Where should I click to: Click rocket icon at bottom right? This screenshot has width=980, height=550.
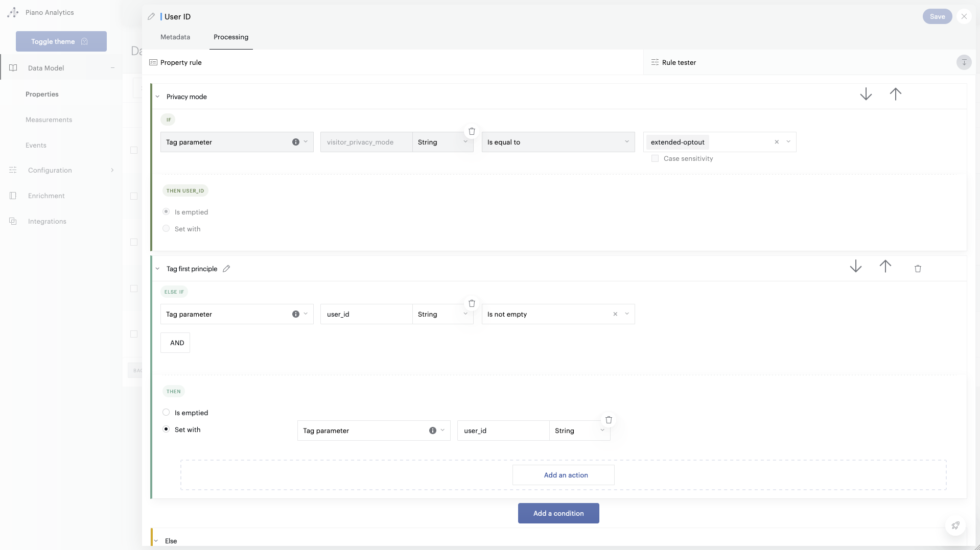click(955, 525)
